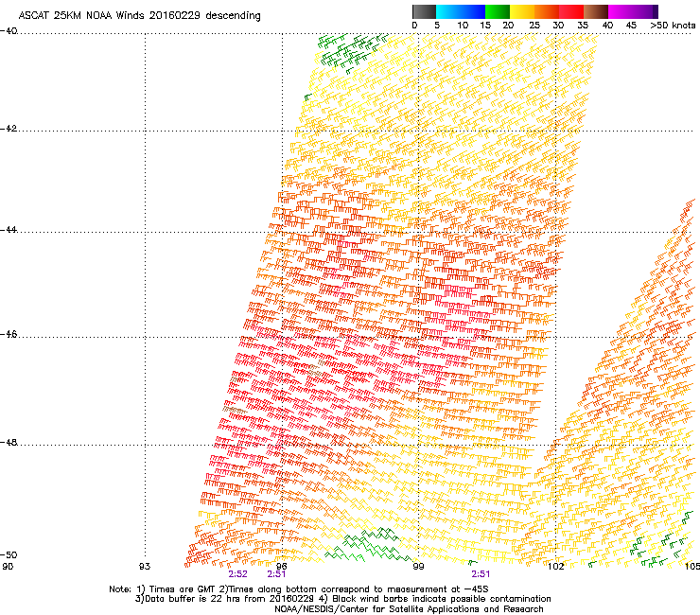Click the "-42" latitude axis label

pos(9,129)
